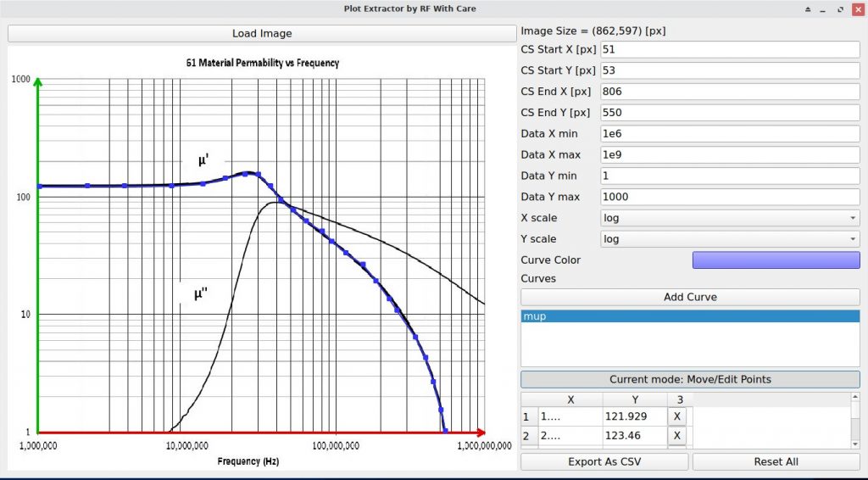
Task: Delete point row 1 with X button
Action: pyautogui.click(x=676, y=416)
